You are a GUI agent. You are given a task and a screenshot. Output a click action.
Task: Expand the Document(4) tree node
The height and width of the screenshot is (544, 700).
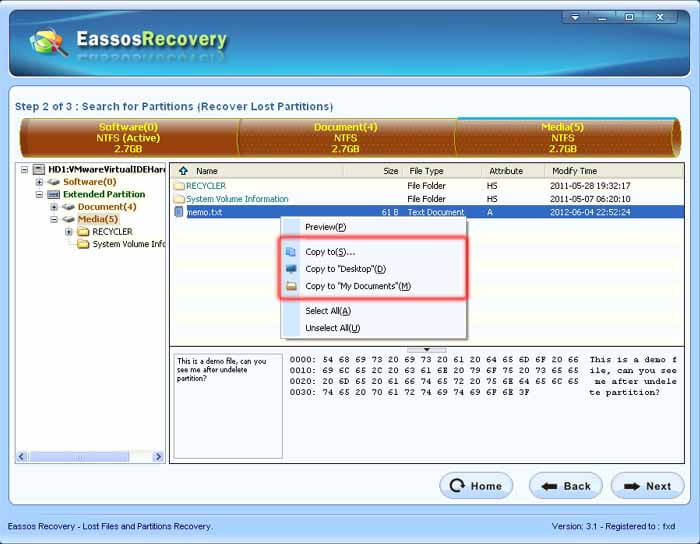[x=54, y=207]
